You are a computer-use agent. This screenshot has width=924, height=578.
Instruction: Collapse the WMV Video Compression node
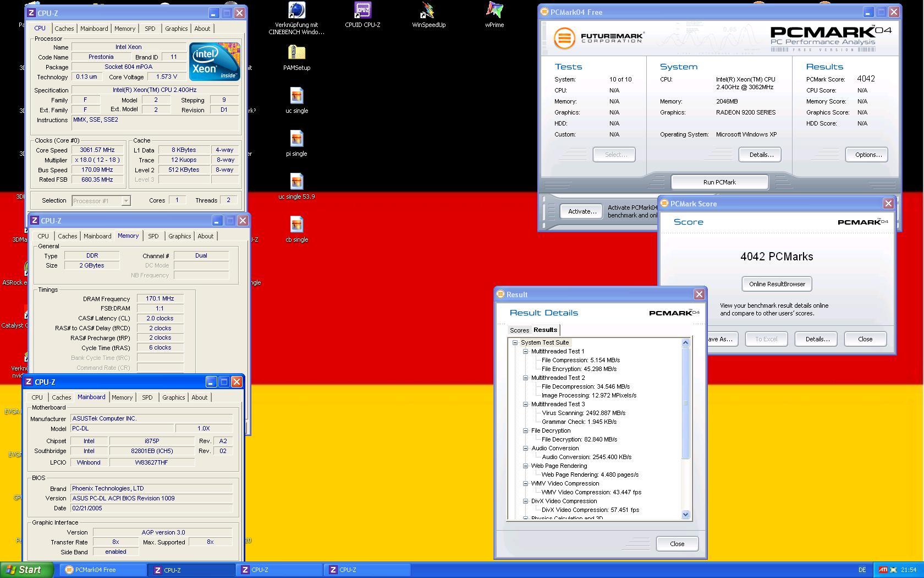point(525,483)
